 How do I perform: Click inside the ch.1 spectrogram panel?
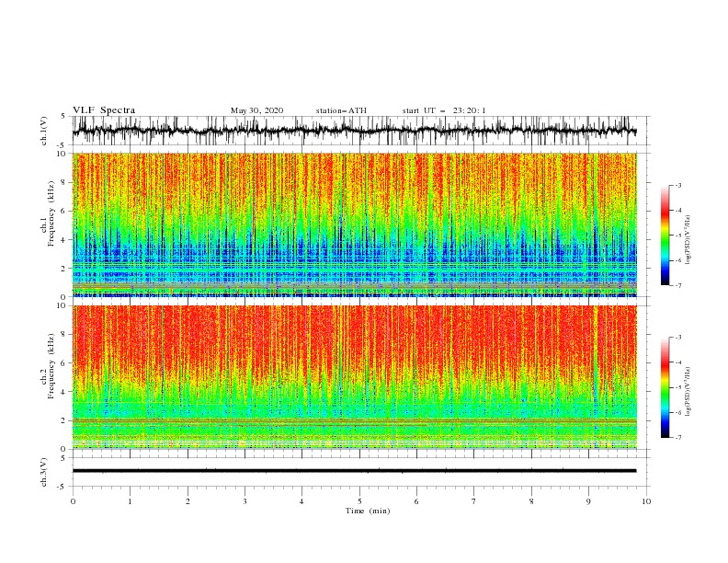(354, 224)
